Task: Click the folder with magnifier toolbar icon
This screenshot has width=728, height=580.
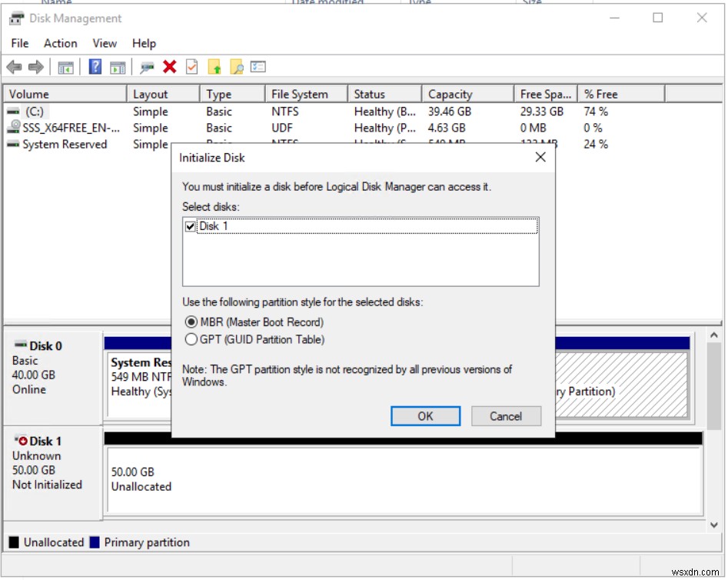Action: point(238,67)
